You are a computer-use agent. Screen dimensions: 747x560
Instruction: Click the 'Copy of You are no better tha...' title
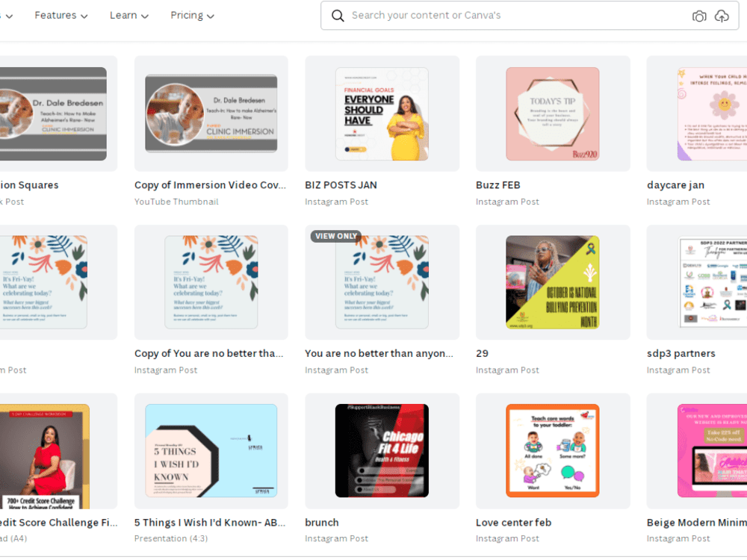pyautogui.click(x=208, y=353)
